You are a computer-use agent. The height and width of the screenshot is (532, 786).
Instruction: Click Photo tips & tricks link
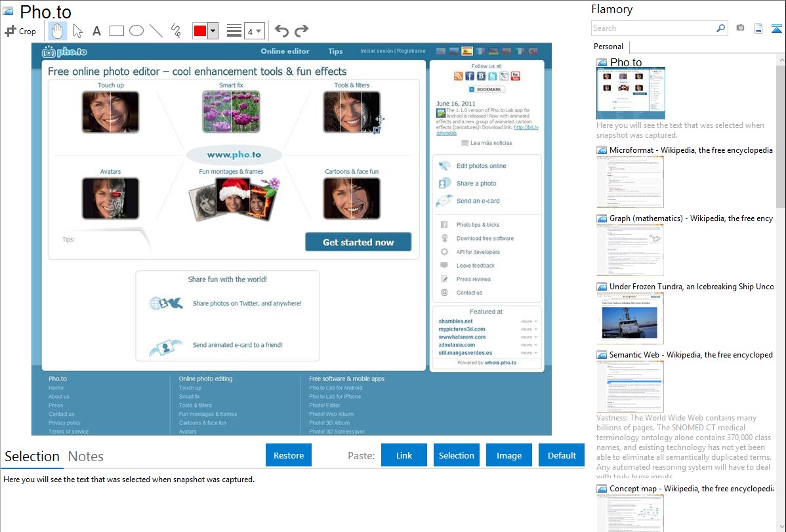coord(478,224)
